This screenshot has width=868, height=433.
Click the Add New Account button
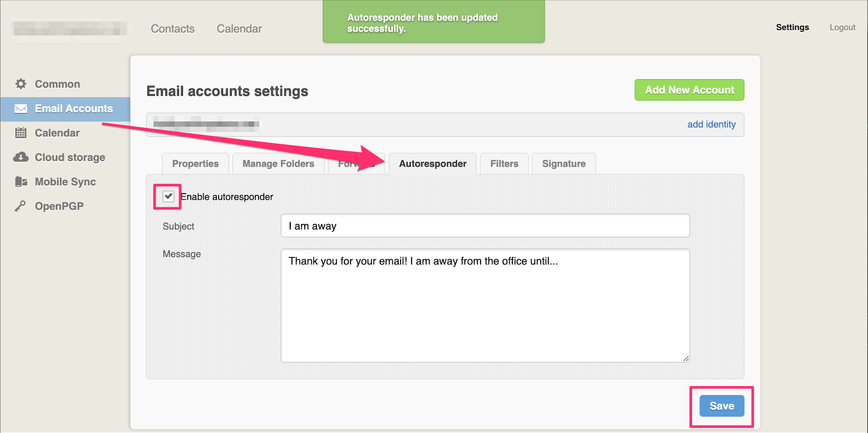[x=689, y=90]
